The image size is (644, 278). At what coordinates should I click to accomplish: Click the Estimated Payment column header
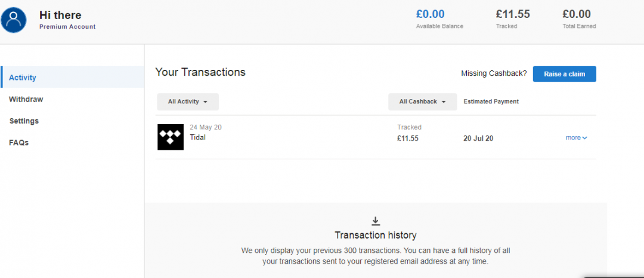coord(491,101)
